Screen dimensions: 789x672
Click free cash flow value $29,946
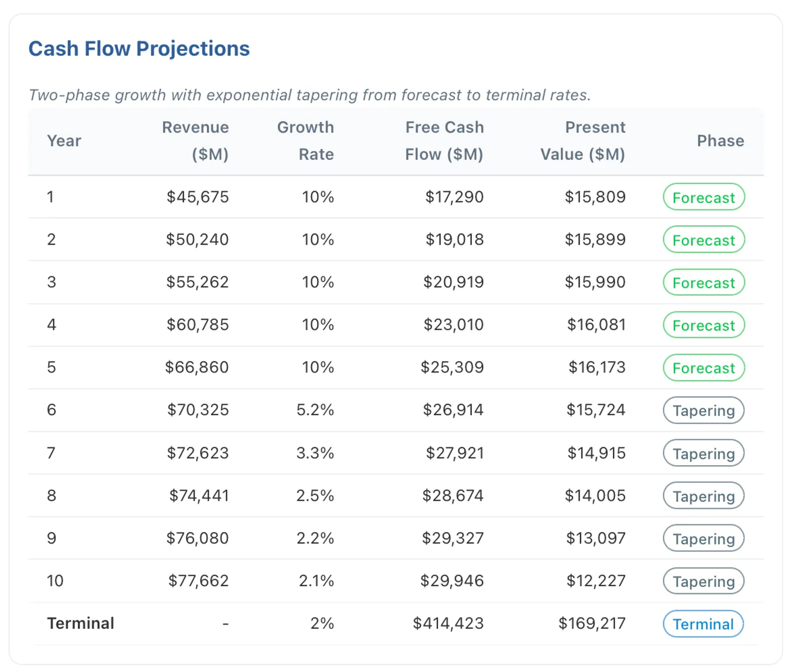452,581
